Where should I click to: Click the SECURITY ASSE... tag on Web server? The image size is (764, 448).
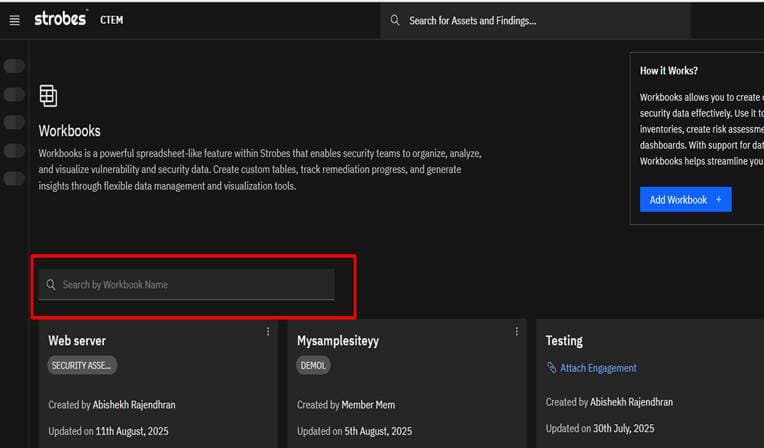point(82,365)
